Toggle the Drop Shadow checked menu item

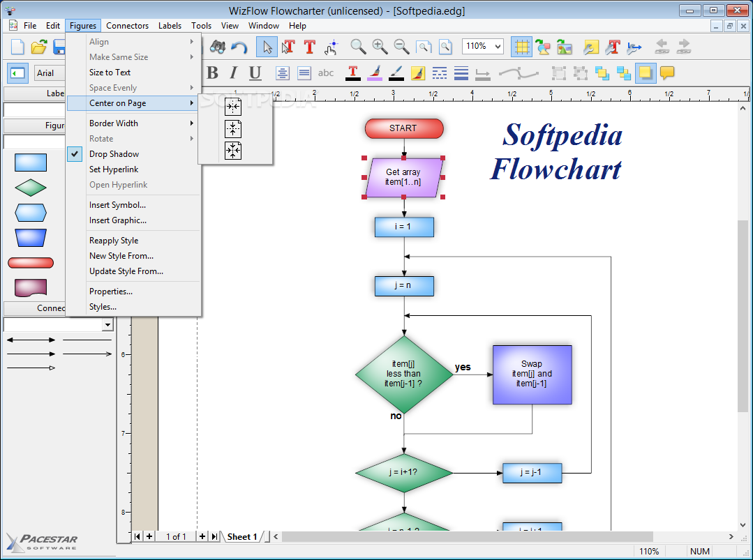(133, 154)
